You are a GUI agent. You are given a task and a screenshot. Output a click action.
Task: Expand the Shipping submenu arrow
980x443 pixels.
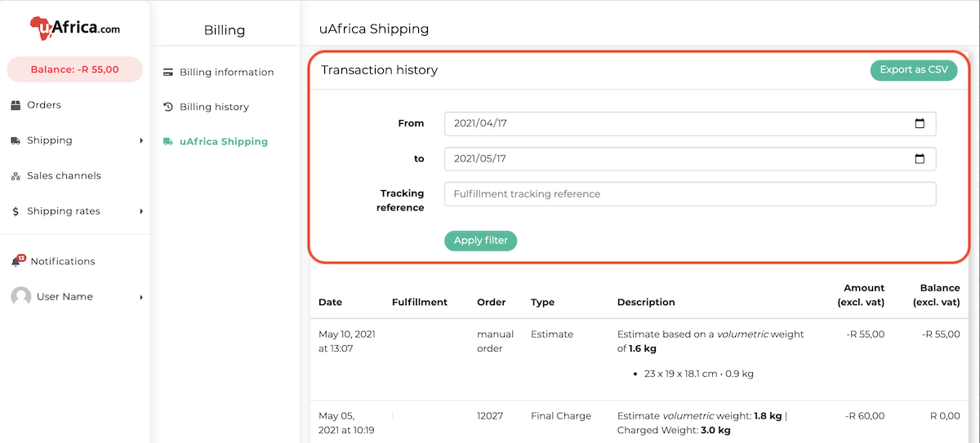[141, 140]
